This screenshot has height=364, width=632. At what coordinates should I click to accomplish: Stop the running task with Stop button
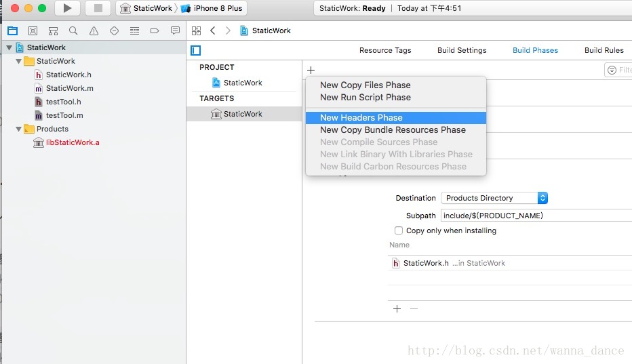point(98,8)
